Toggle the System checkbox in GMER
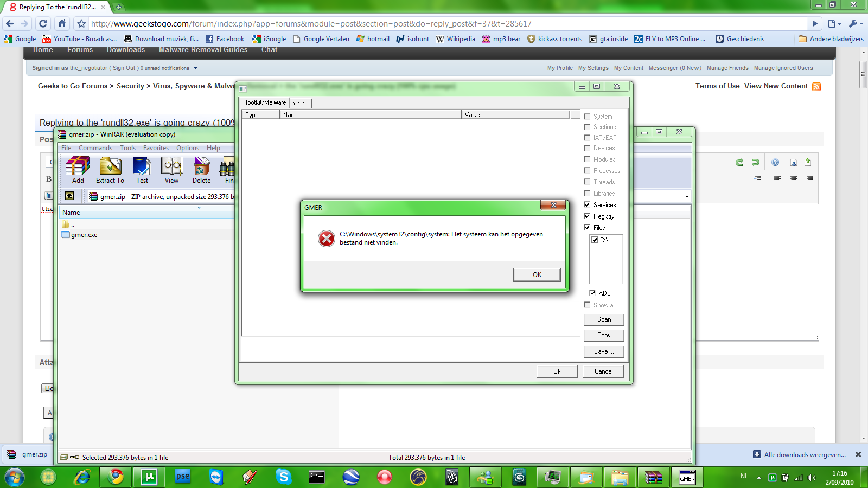Image resolution: width=868 pixels, height=488 pixels. click(x=587, y=117)
